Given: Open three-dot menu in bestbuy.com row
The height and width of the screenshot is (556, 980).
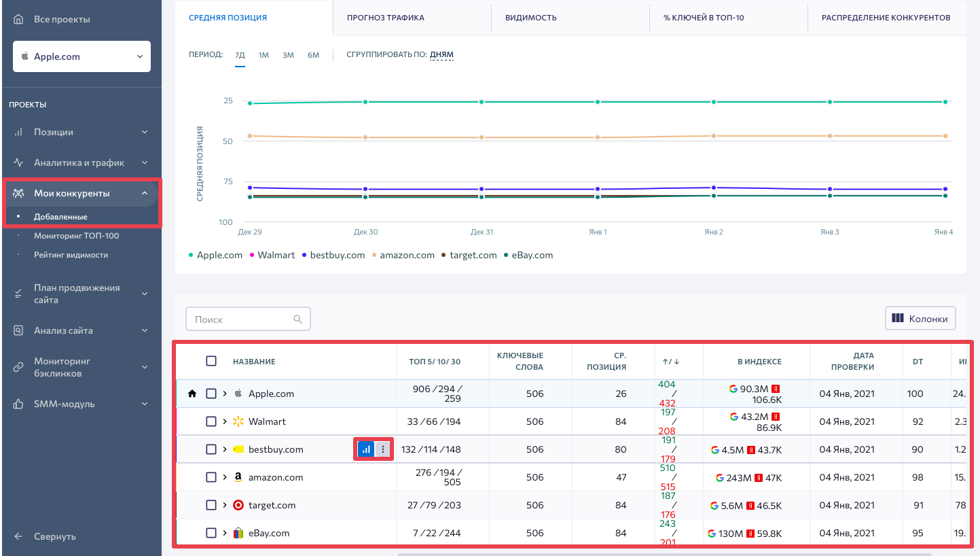Looking at the screenshot, I should pyautogui.click(x=383, y=449).
